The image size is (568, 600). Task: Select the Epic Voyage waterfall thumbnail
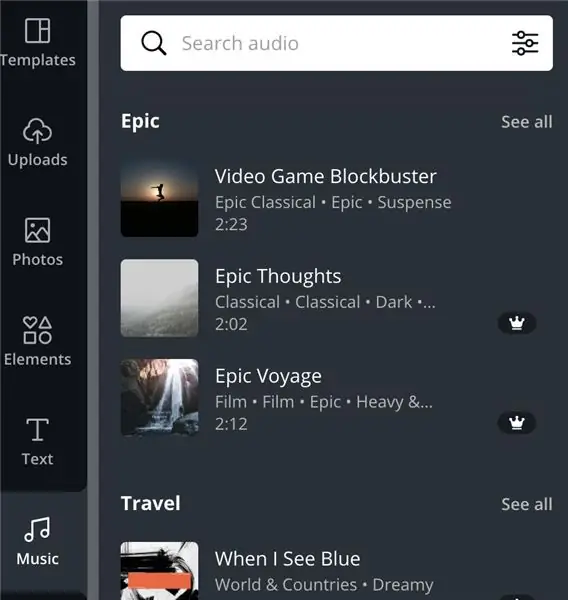point(159,398)
